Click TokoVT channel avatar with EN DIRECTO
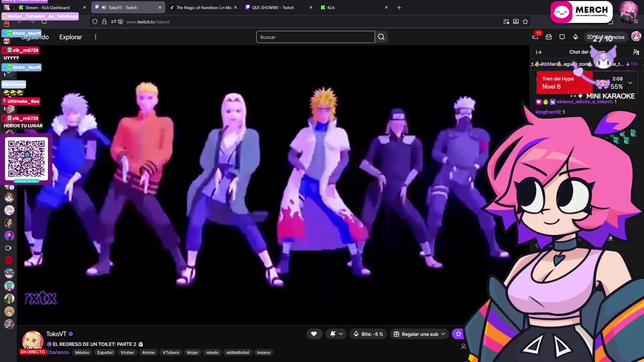 [x=33, y=342]
